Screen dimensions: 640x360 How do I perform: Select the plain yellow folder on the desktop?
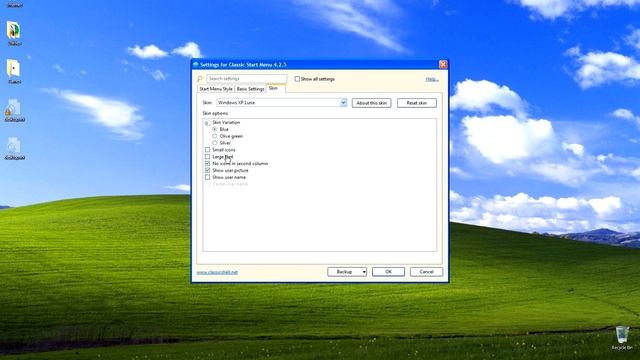pos(13,68)
